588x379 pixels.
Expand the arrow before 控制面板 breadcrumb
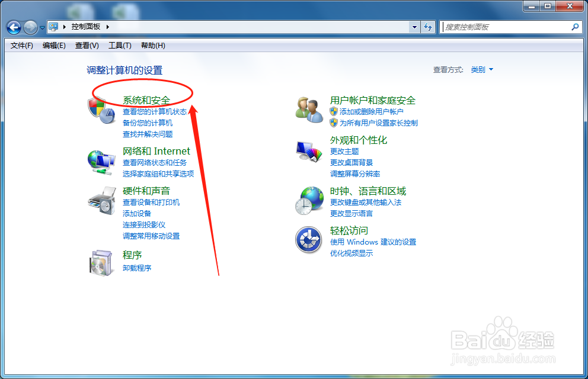pyautogui.click(x=65, y=27)
